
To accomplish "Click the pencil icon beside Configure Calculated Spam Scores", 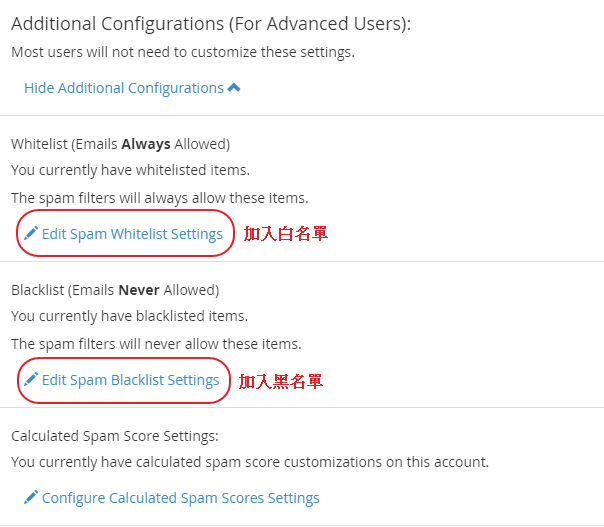I will point(31,498).
